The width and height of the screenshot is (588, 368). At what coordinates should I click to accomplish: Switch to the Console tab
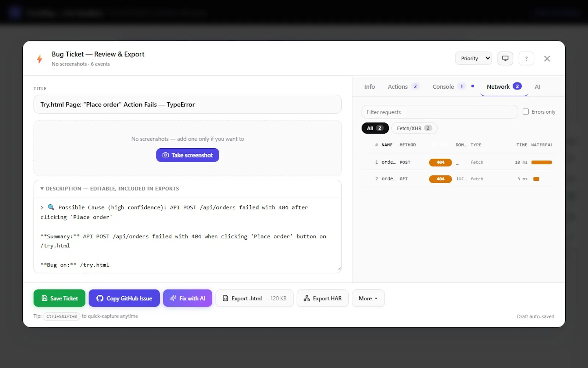[x=449, y=86]
